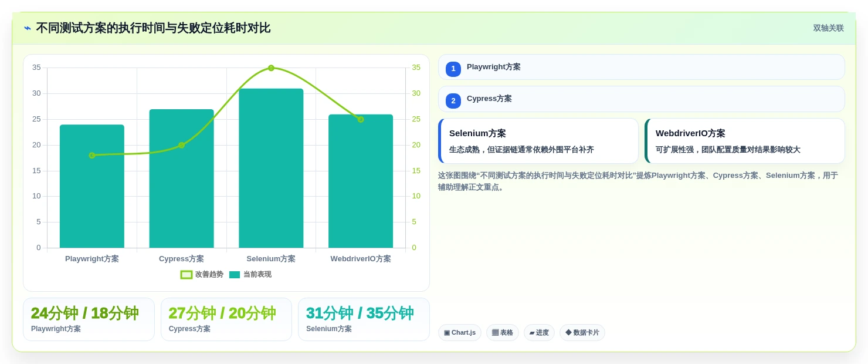Click the WebdriverIO方案 x-axis label

tap(361, 259)
